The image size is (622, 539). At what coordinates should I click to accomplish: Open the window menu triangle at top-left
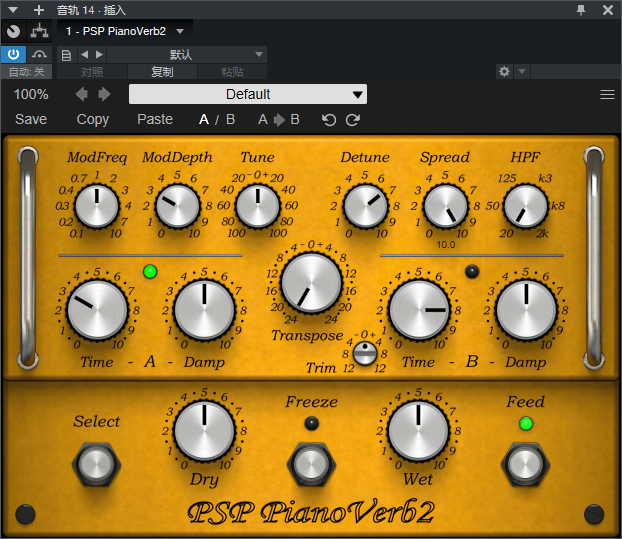pyautogui.click(x=13, y=10)
